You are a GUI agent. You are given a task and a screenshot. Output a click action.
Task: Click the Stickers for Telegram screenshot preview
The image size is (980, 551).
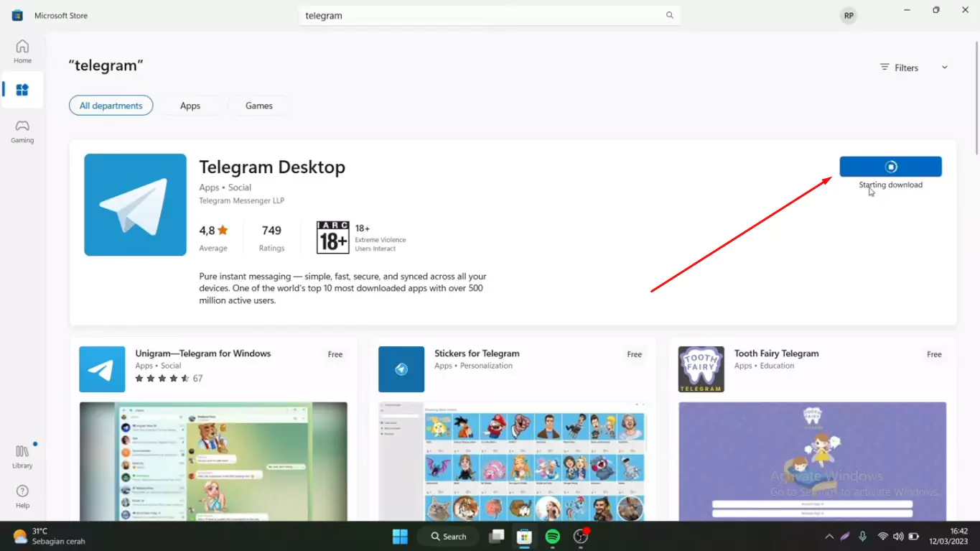[513, 461]
